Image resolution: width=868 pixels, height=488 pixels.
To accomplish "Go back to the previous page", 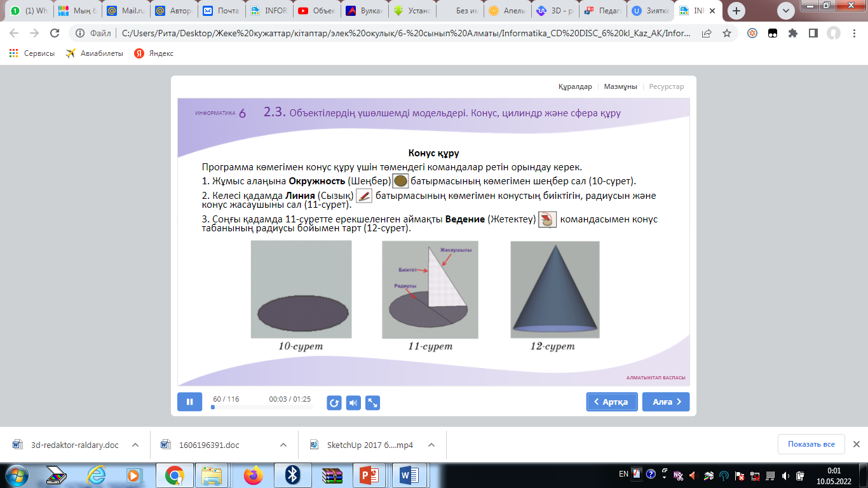I will [14, 33].
